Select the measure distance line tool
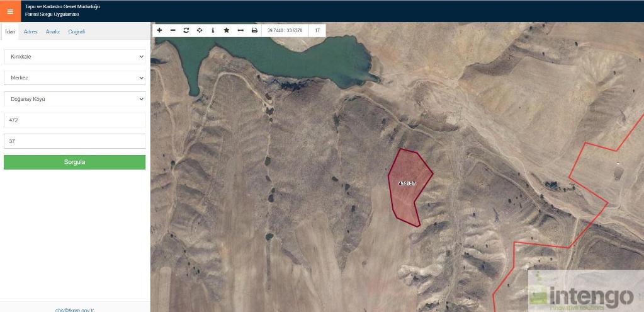 pyautogui.click(x=240, y=30)
